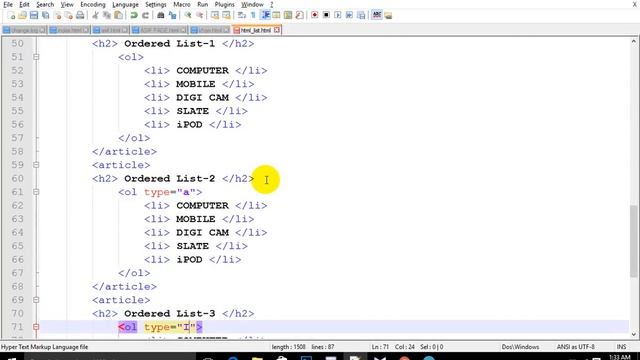Click Synchronize Horizontal Scrolling icon
The width and height of the screenshot is (640, 360).
[x=226, y=16]
